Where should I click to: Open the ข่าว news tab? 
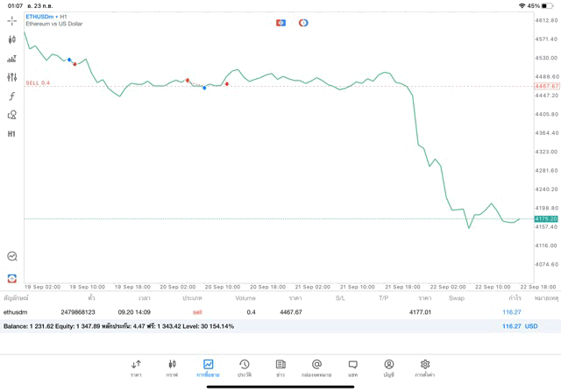click(x=280, y=367)
